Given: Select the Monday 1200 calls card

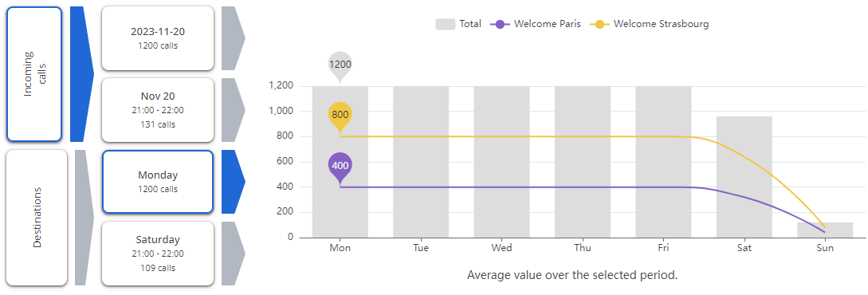Looking at the screenshot, I should click(158, 182).
